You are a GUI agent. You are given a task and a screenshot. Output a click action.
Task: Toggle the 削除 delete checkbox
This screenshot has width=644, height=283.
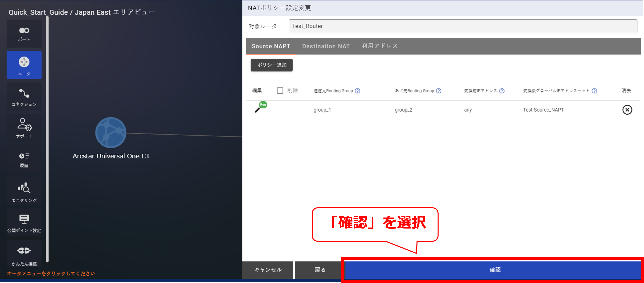click(280, 90)
